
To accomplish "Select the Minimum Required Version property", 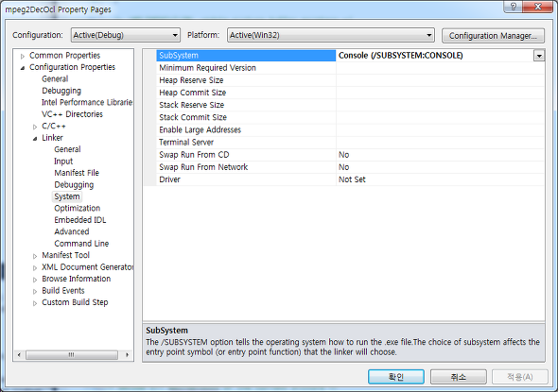I will tap(246, 68).
